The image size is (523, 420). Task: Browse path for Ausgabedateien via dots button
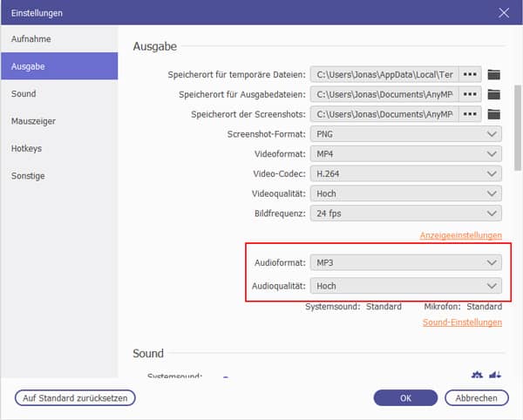click(470, 94)
